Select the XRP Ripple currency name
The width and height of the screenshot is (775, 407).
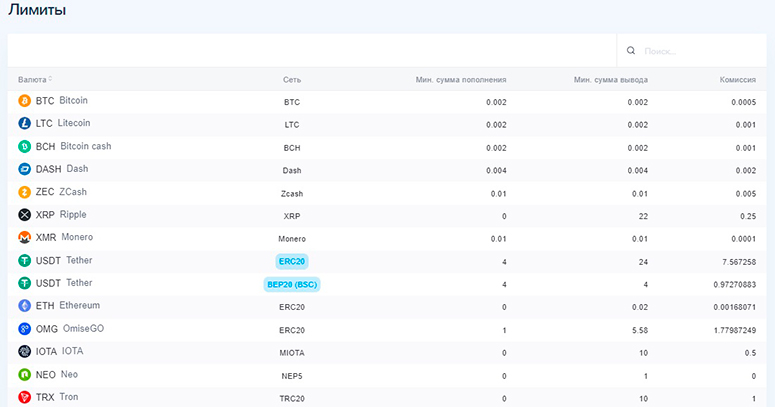point(61,215)
